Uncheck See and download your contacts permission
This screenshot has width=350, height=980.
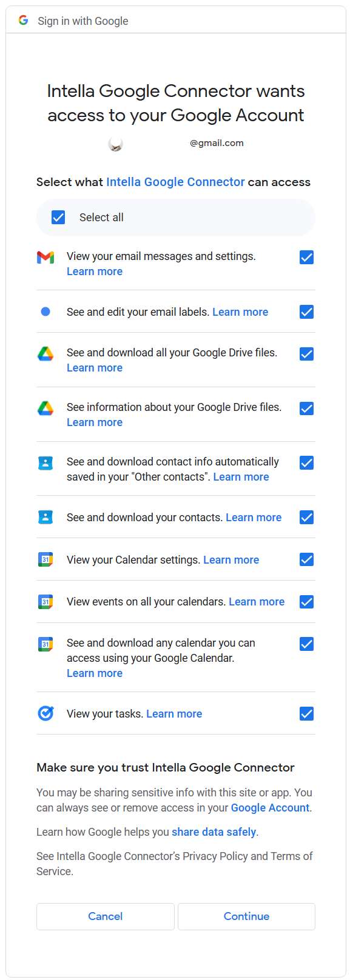(x=307, y=517)
